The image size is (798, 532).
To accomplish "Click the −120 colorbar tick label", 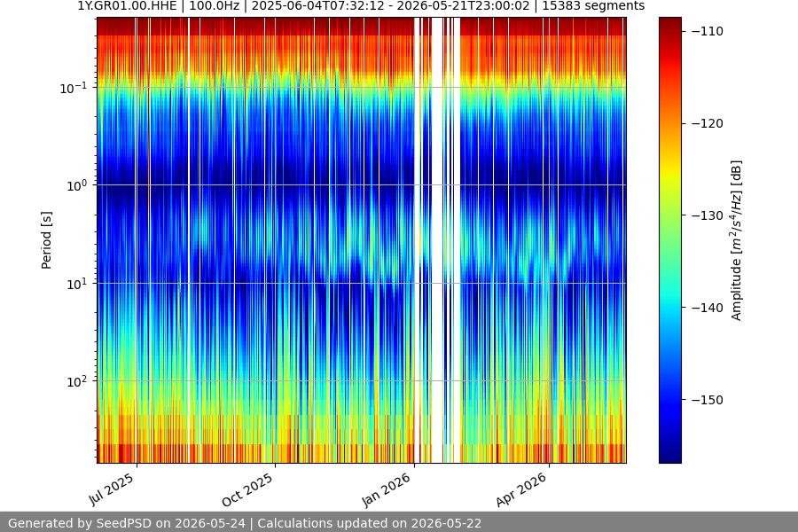I will tap(707, 124).
